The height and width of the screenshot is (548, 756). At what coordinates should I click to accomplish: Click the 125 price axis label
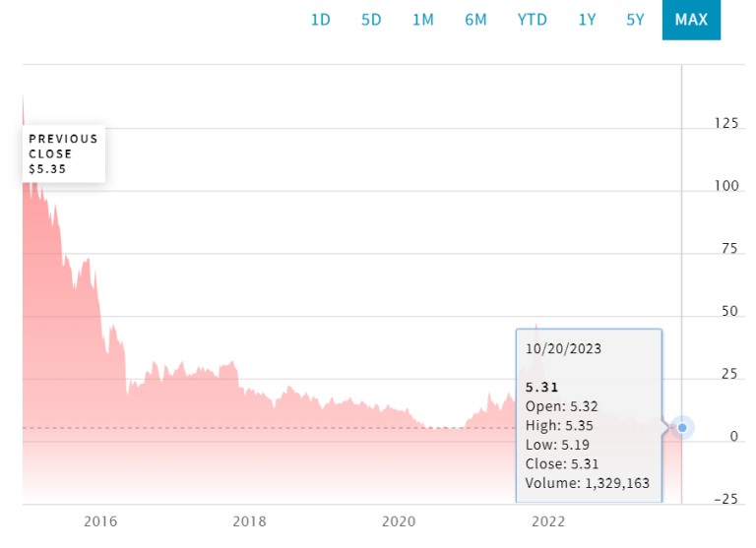pos(726,124)
